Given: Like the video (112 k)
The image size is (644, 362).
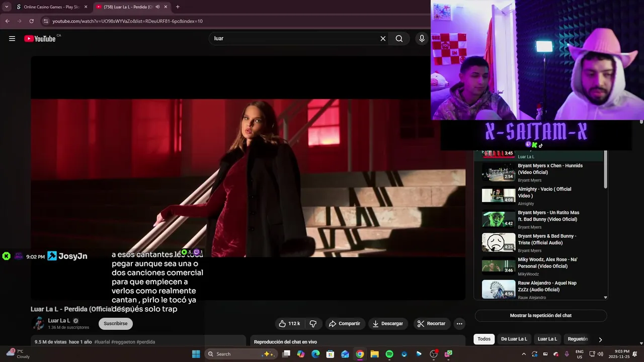Looking at the screenshot, I should coord(290,324).
